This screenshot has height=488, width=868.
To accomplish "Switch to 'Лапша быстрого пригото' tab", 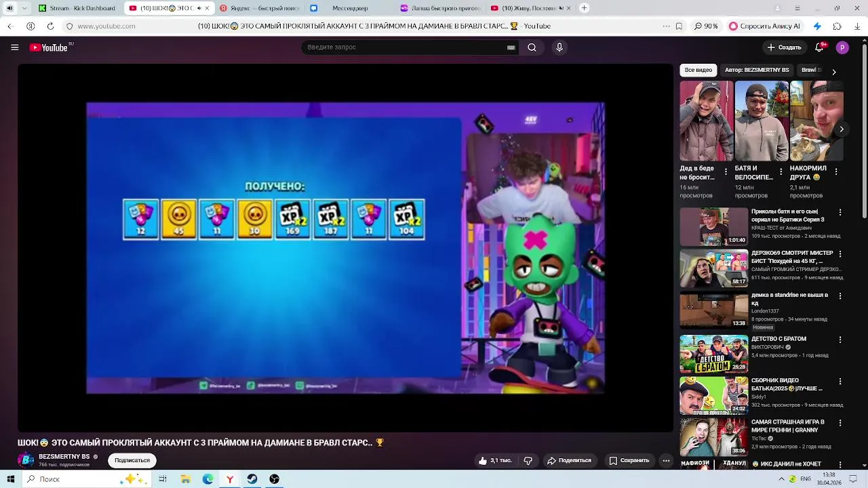I will [x=440, y=8].
